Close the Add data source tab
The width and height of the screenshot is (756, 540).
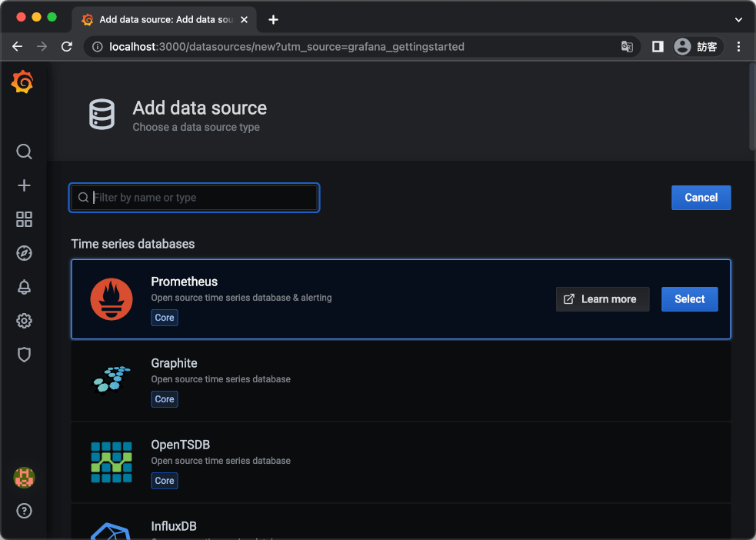pos(244,20)
